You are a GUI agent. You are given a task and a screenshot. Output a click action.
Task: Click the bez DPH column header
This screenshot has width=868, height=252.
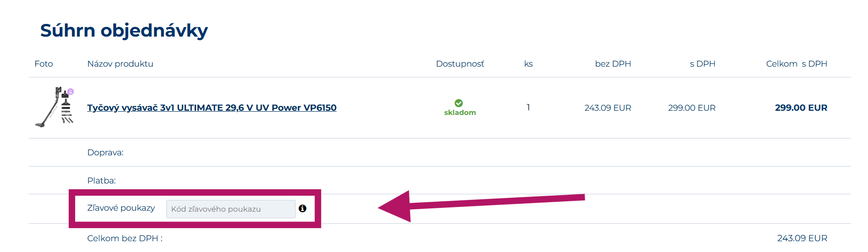click(613, 64)
